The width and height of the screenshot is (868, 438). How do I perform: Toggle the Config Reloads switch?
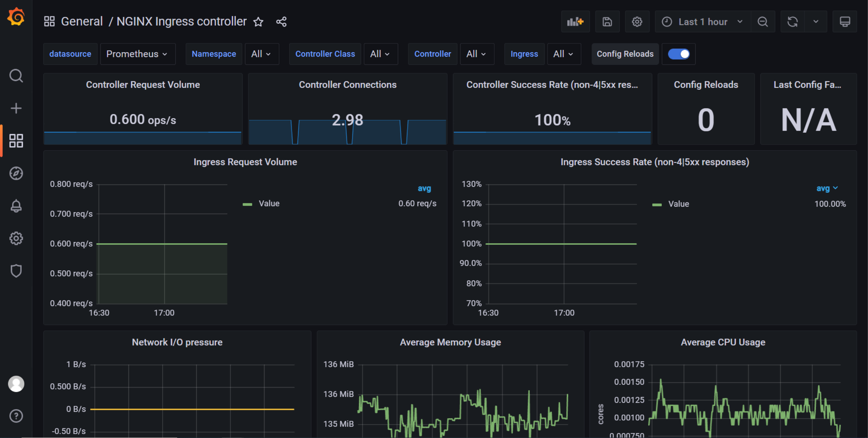679,54
